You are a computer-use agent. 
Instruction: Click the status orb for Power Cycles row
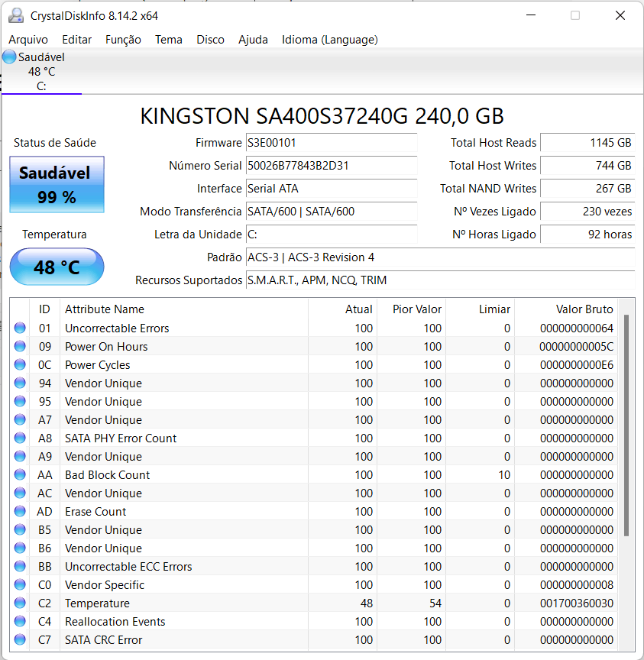20,364
